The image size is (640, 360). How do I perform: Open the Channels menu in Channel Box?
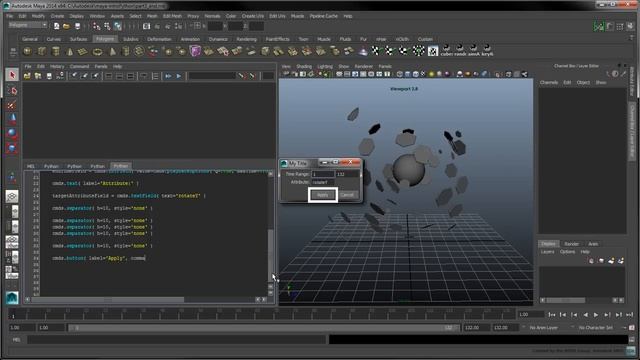tap(549, 82)
